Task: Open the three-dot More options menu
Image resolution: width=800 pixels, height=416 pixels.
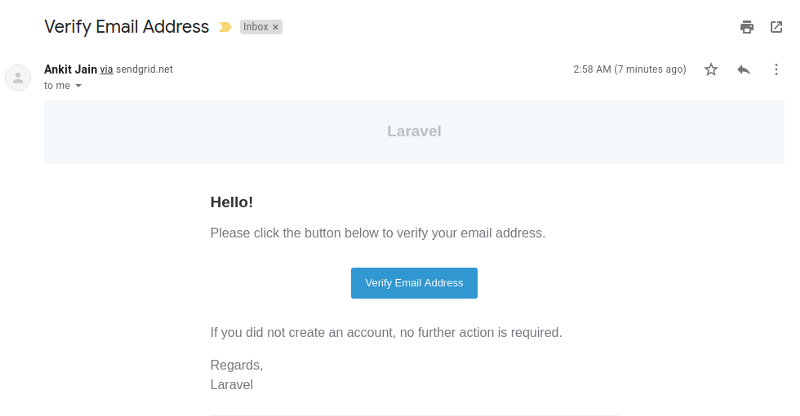Action: coord(776,69)
